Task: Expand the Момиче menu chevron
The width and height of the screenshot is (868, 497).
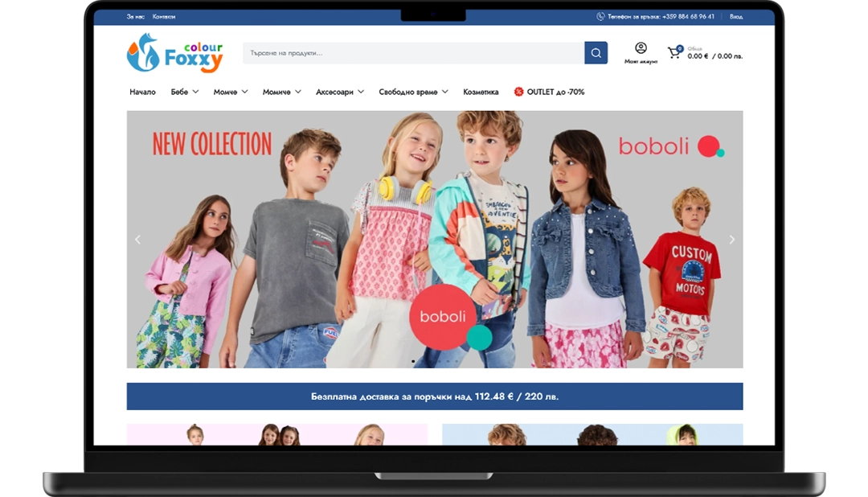Action: 298,92
